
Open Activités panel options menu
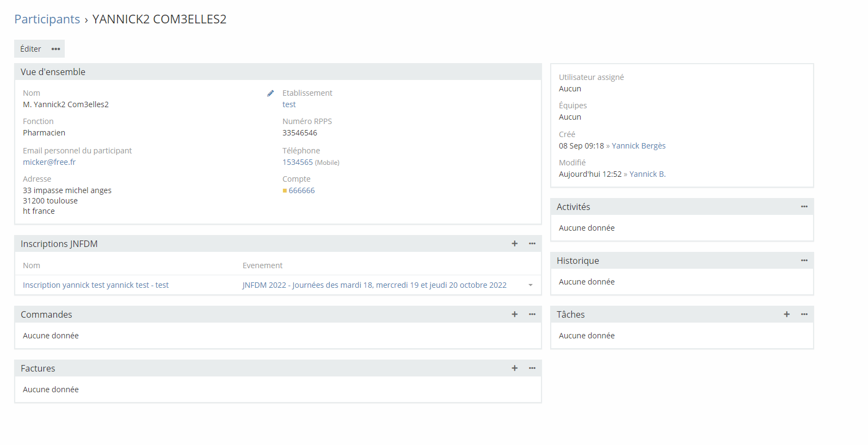[x=804, y=207]
